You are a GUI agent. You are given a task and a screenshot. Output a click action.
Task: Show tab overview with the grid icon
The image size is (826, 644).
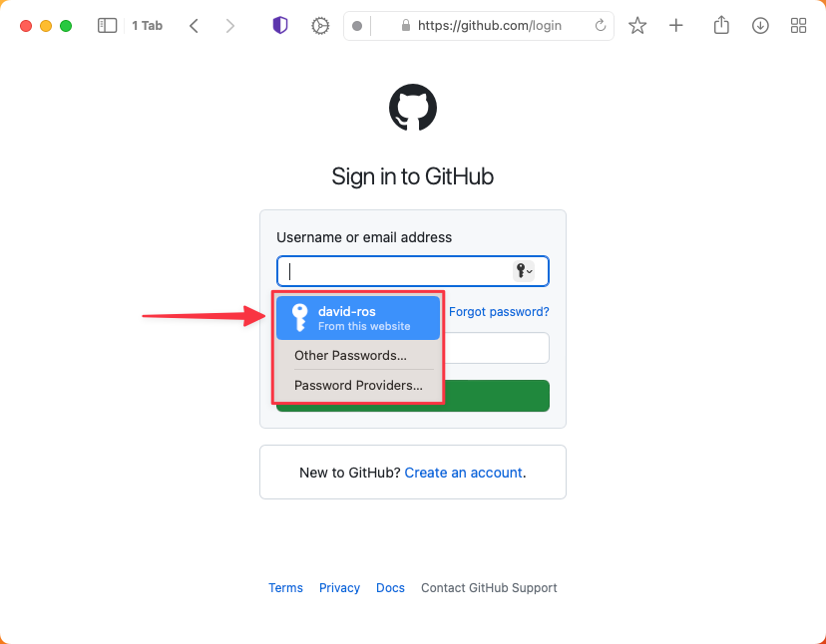coord(798,25)
